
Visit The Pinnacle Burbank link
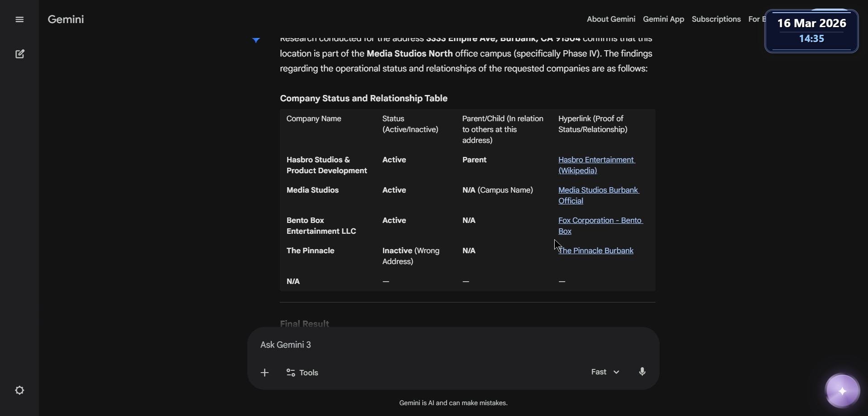596,251
